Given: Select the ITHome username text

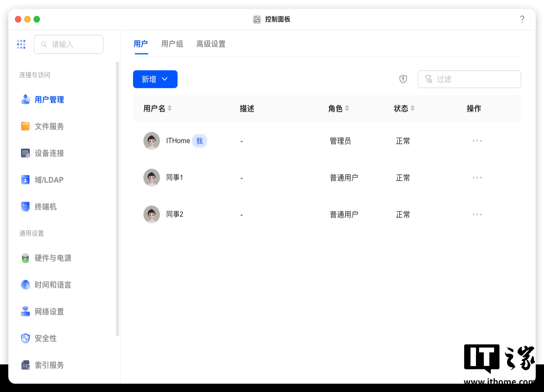Looking at the screenshot, I should coord(178,141).
